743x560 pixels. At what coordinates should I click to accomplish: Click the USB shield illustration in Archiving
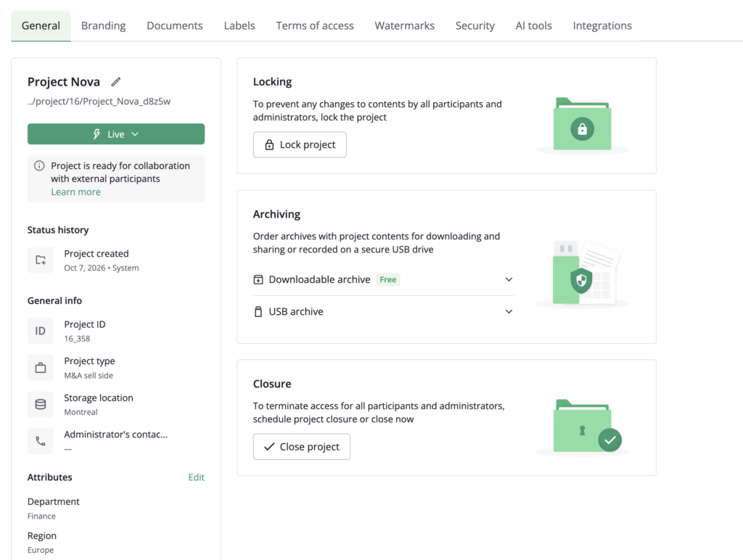point(583,274)
